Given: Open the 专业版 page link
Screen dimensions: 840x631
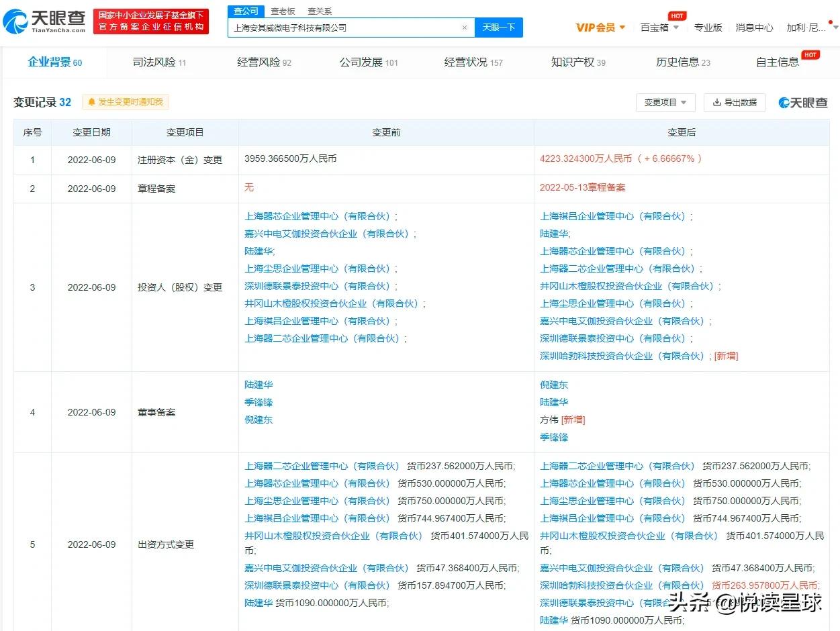Looking at the screenshot, I should click(x=708, y=28).
